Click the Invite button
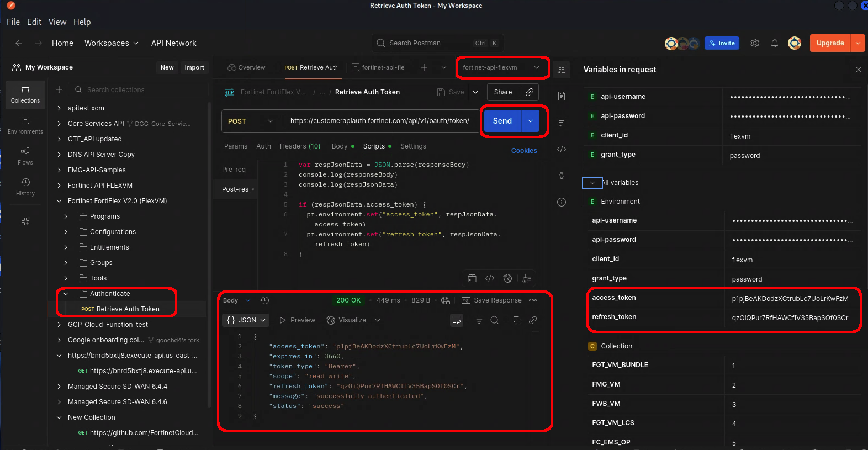This screenshot has width=868, height=450. (722, 43)
